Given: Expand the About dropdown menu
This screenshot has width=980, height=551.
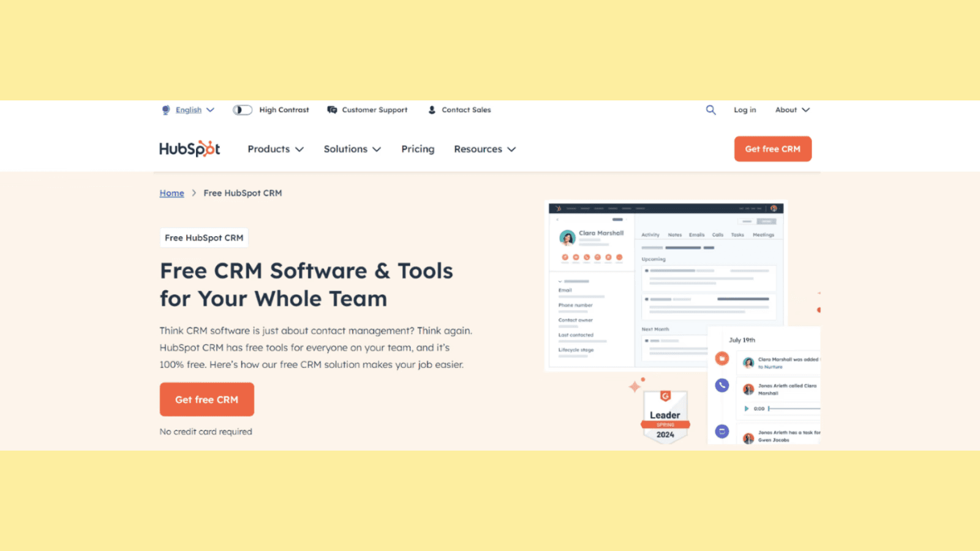Looking at the screenshot, I should (x=792, y=110).
